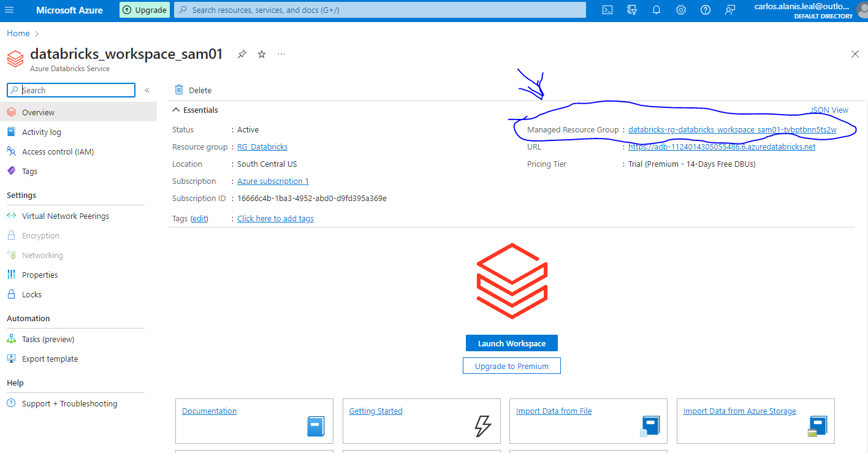Open RG_Databricks resource group link
The height and width of the screenshot is (453, 868).
pos(262,147)
